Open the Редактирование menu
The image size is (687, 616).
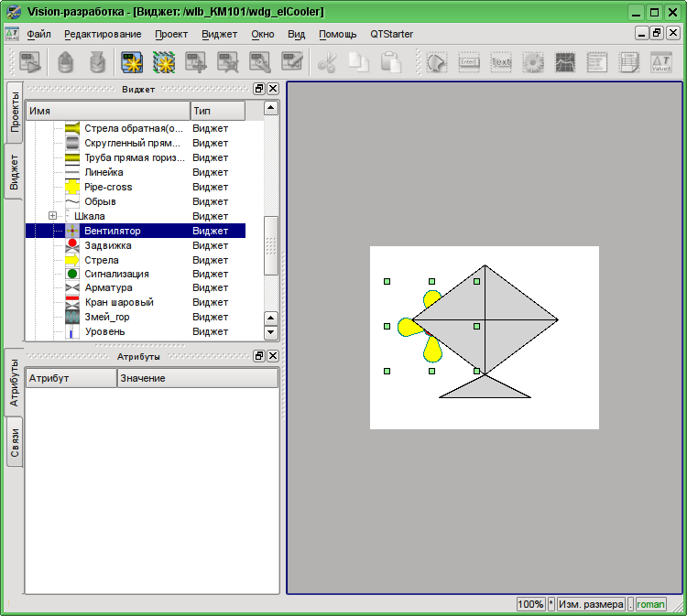point(103,34)
